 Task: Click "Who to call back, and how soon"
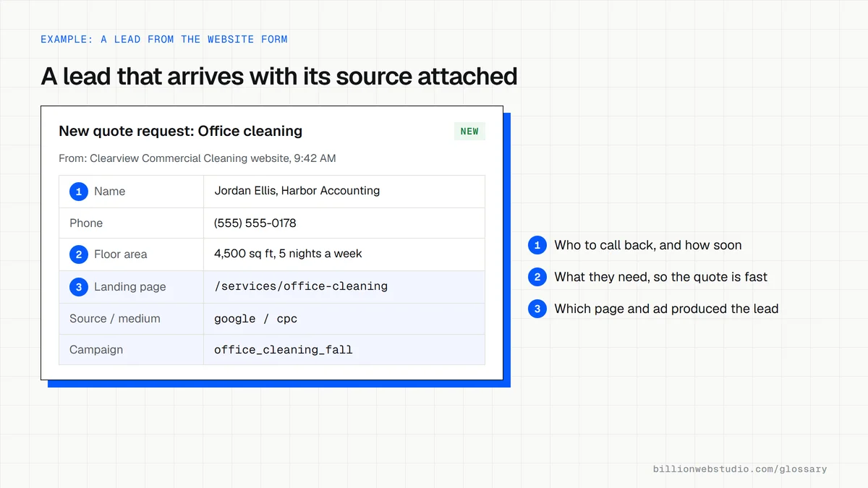[648, 245]
